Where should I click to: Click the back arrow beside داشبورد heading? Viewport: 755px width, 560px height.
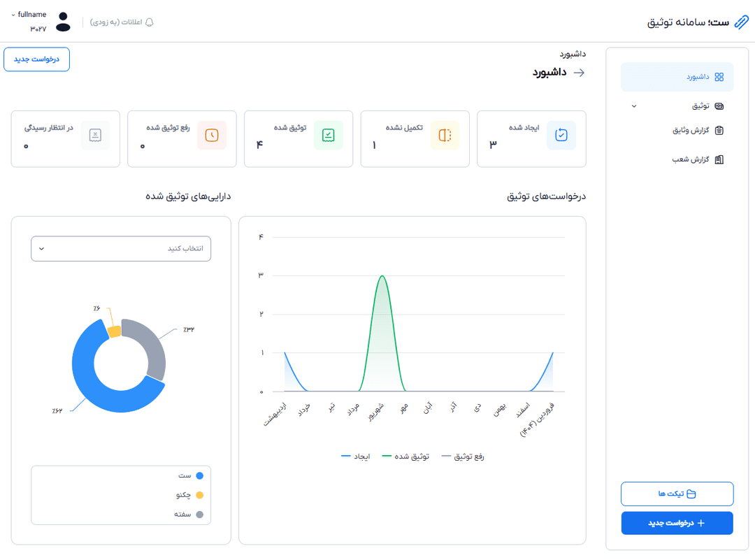coord(580,73)
